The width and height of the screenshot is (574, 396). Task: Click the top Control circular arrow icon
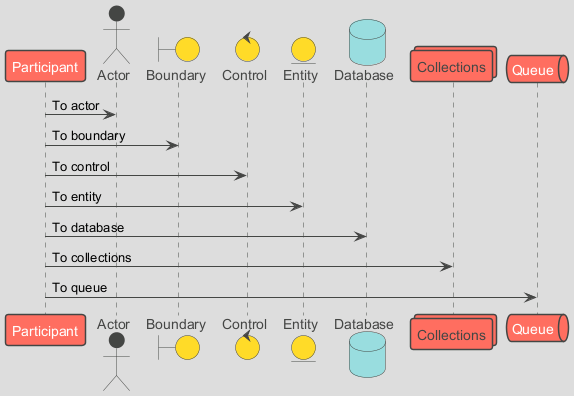click(247, 47)
